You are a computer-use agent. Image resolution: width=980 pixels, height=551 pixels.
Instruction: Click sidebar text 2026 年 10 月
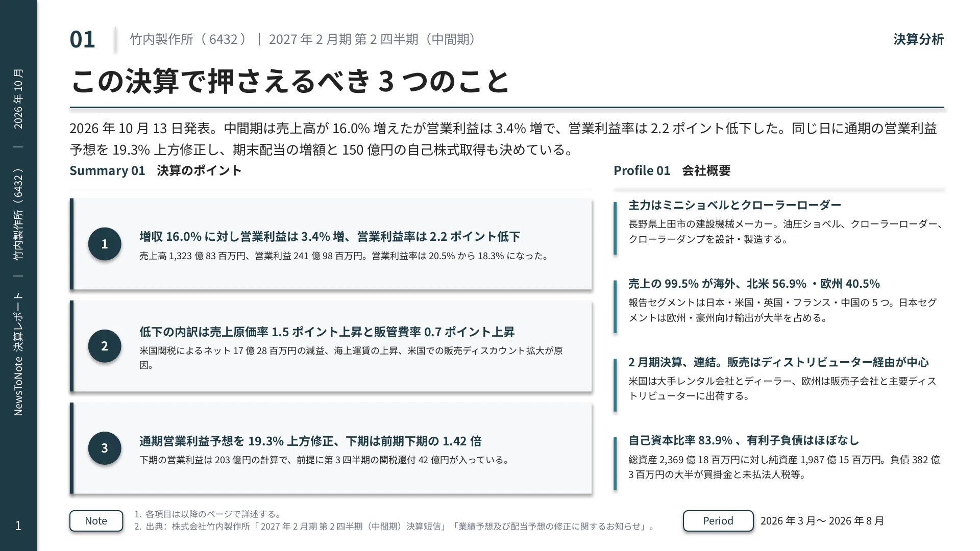[x=18, y=99]
